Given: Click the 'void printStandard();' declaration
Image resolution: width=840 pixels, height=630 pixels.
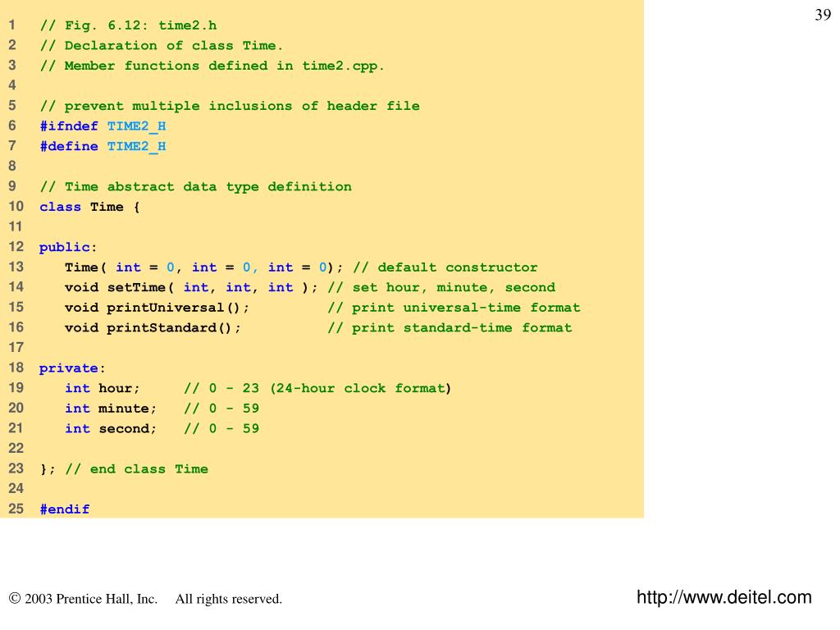Looking at the screenshot, I should pyautogui.click(x=153, y=328).
